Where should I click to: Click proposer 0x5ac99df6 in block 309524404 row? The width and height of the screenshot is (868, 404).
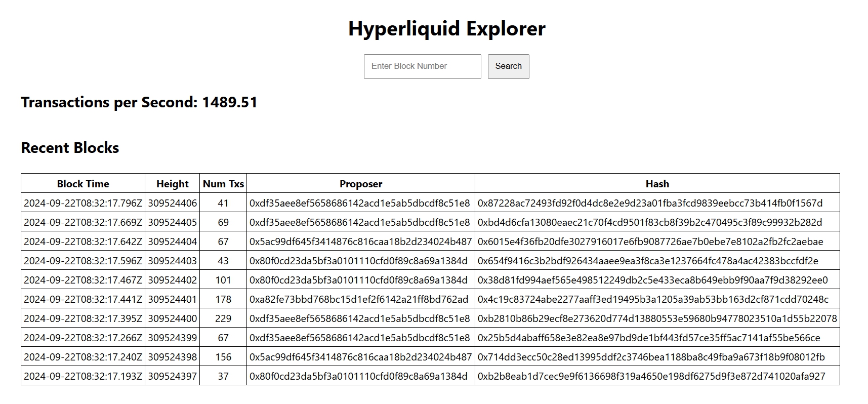tap(361, 241)
